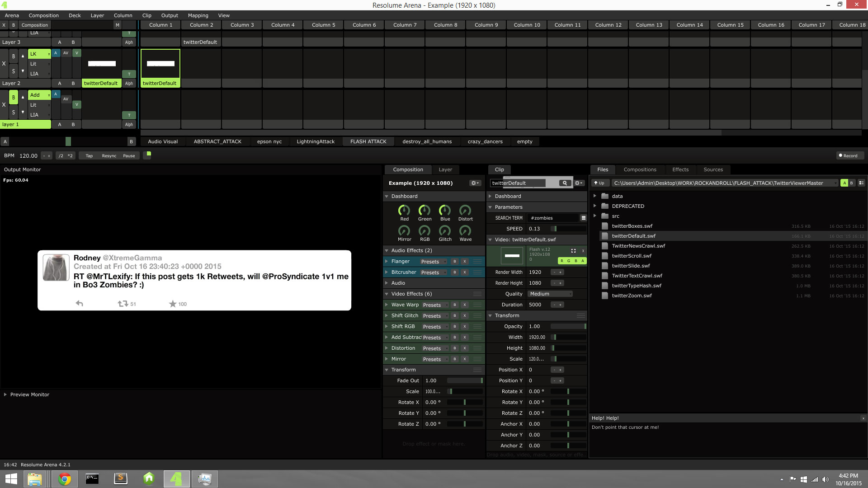Toggle Solo on Layer 2
This screenshot has width=868, height=488.
[x=14, y=71]
